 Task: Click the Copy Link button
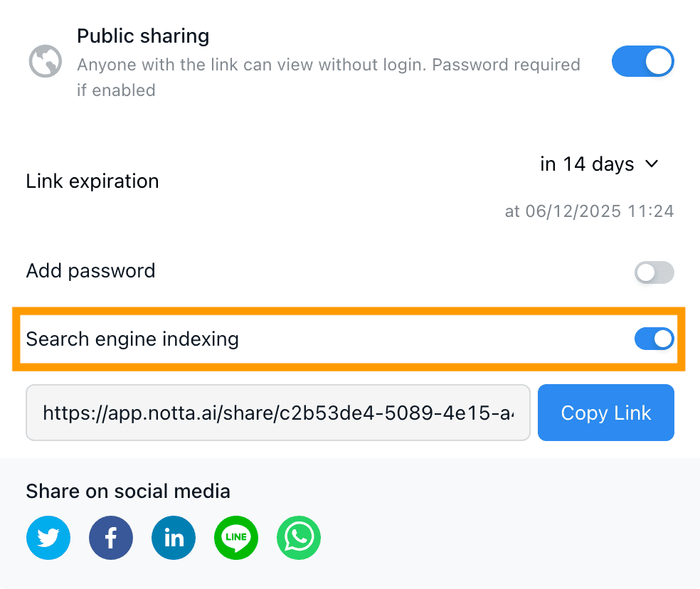click(606, 413)
